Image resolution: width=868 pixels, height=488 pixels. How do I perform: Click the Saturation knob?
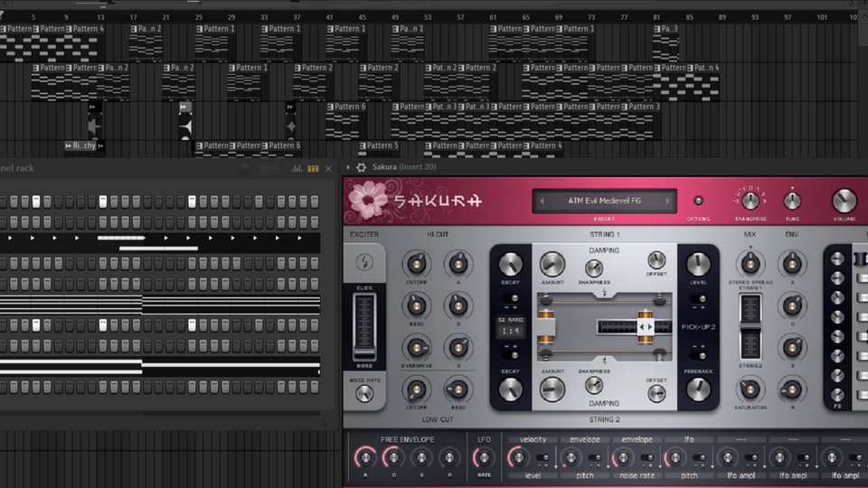click(x=750, y=389)
